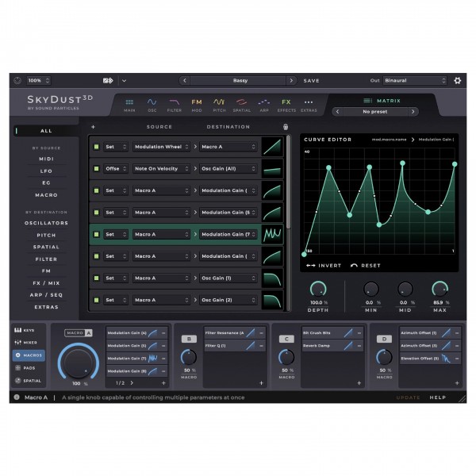The image size is (476, 476).
Task: Open the Modulation Wheel source dropdown
Action: tap(162, 147)
